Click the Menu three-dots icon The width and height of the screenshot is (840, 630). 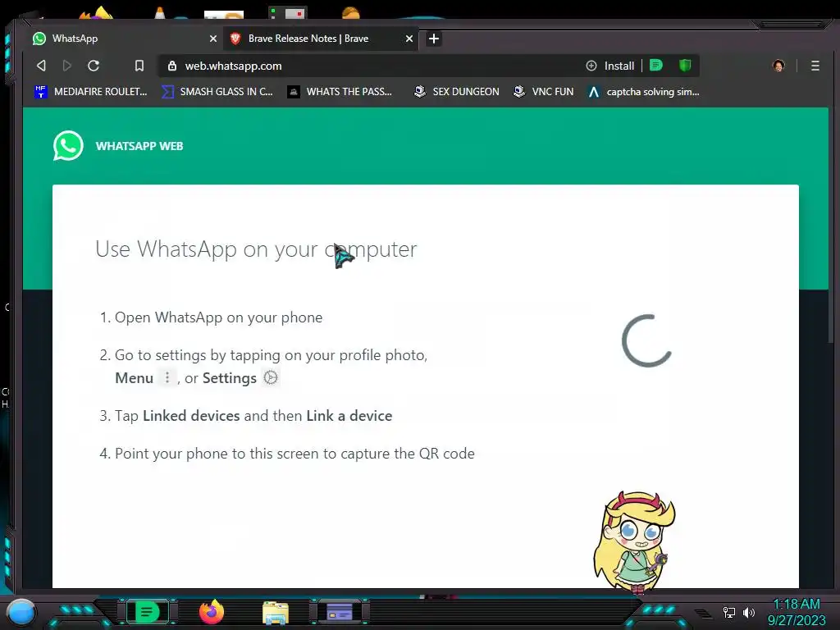(167, 377)
